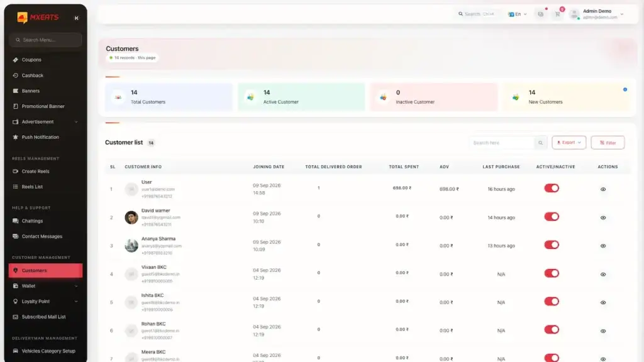Viewport: 644px width, 362px height.
Task: Toggle active status for Ishita BKC
Action: [x=552, y=301]
